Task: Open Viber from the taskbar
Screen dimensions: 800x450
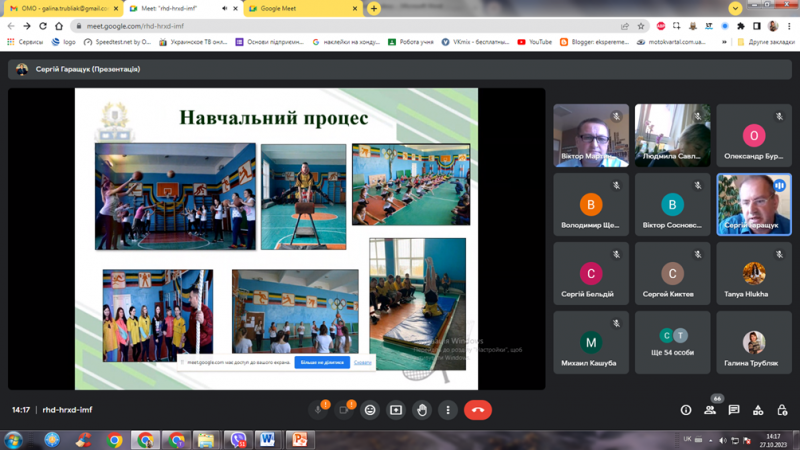Action: [x=238, y=440]
